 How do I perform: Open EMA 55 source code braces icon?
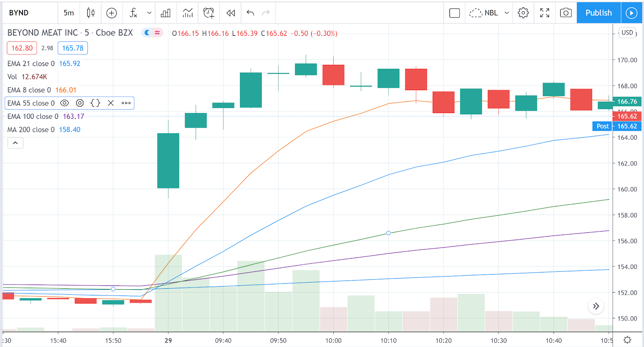(95, 103)
